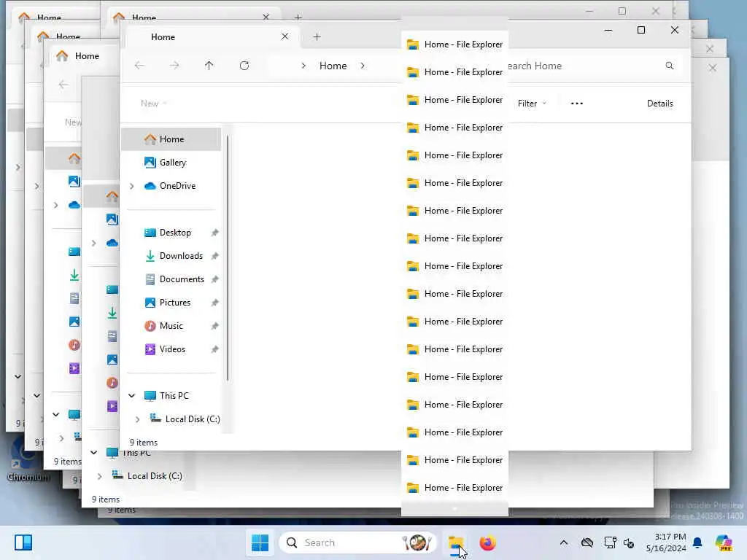Viewport: 747px width, 560px height.
Task: Open OneDrive in the front navigation pane
Action: coord(177,186)
